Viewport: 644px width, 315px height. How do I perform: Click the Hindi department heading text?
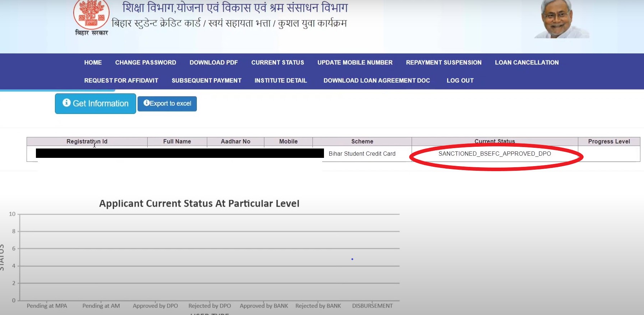click(x=235, y=8)
